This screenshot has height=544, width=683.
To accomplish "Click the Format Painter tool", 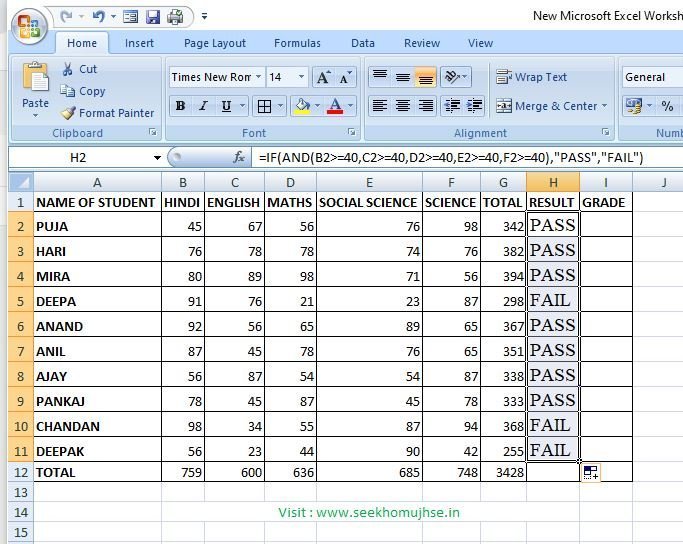I will 107,113.
